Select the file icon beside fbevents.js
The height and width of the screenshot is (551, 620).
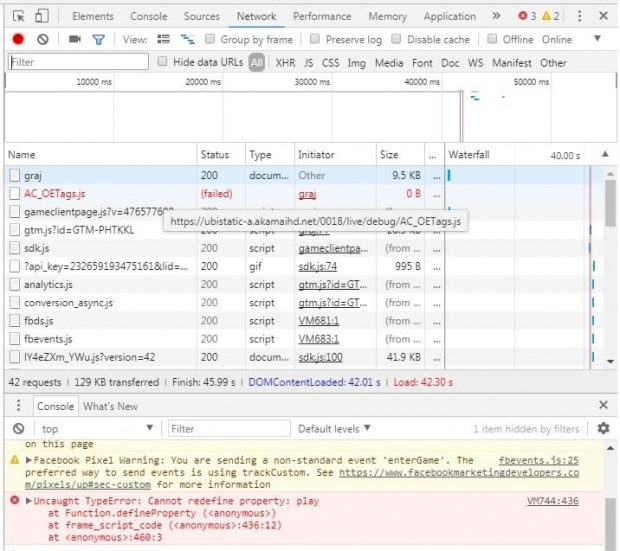point(15,339)
